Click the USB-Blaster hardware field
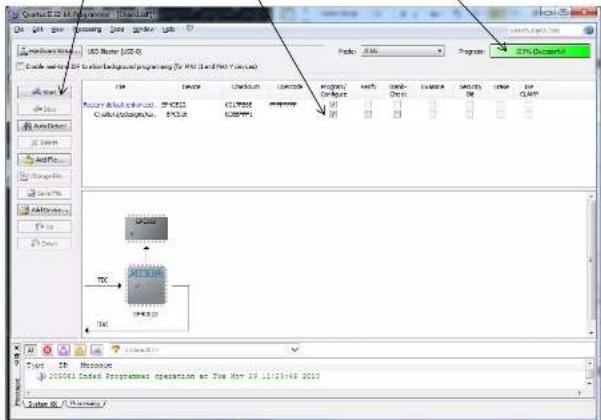Viewport: 601px width, 420px height. pos(204,51)
